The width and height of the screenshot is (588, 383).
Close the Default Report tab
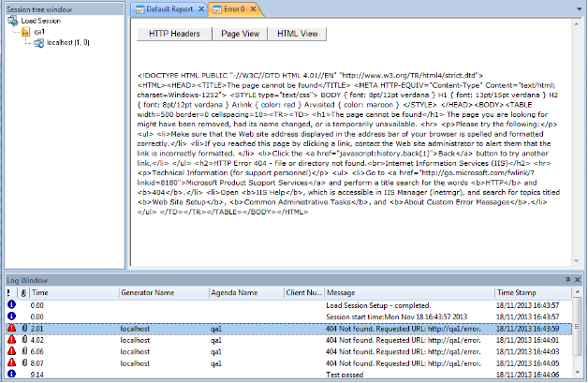click(201, 9)
